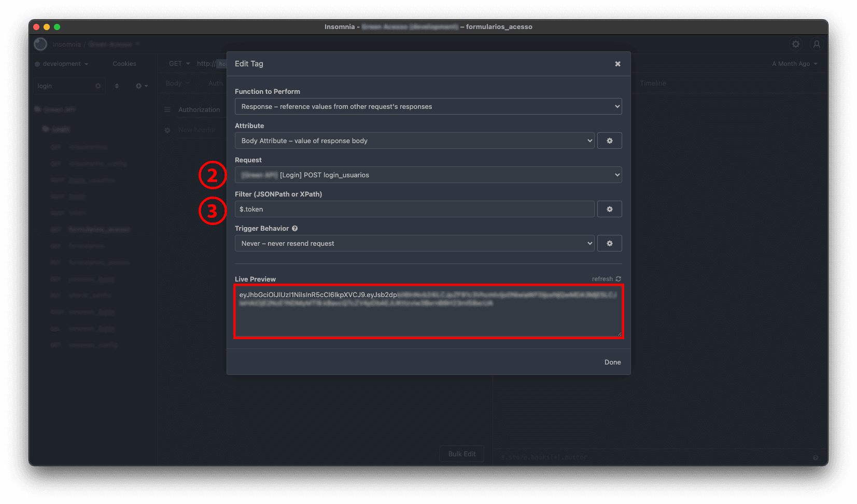Switch to the Timeline tab
Image resolution: width=857 pixels, height=504 pixels.
[x=652, y=83]
